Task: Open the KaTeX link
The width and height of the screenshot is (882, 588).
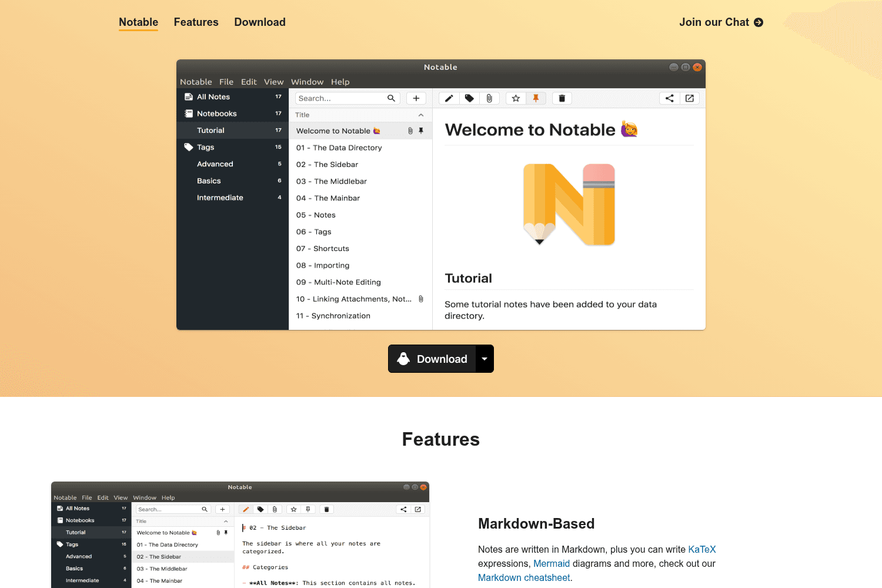Action: [702, 549]
